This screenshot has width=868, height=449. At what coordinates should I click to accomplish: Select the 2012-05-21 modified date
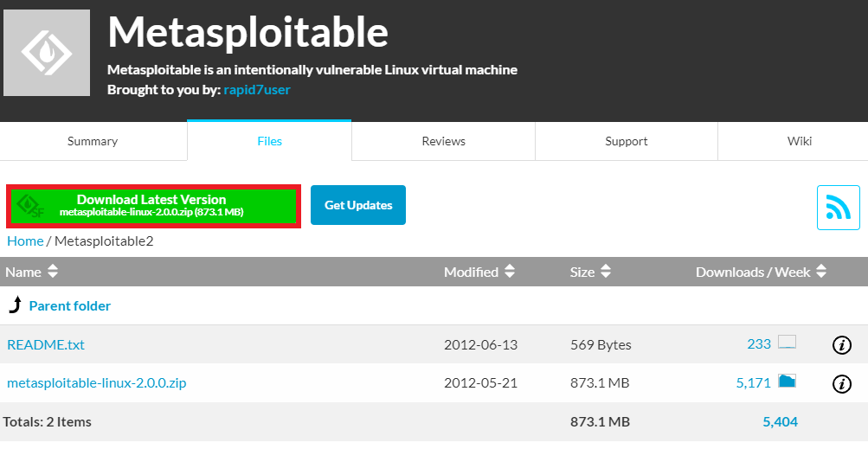pyautogui.click(x=480, y=383)
